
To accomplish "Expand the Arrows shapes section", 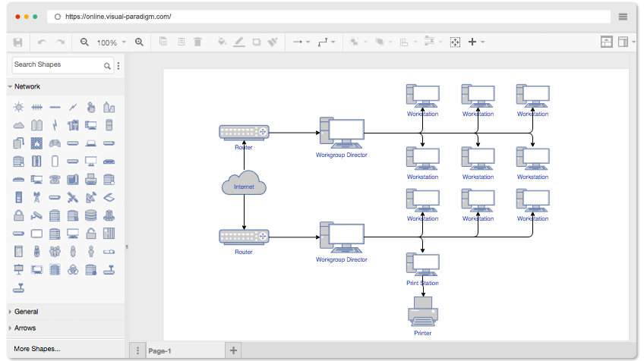I will 65,328.
